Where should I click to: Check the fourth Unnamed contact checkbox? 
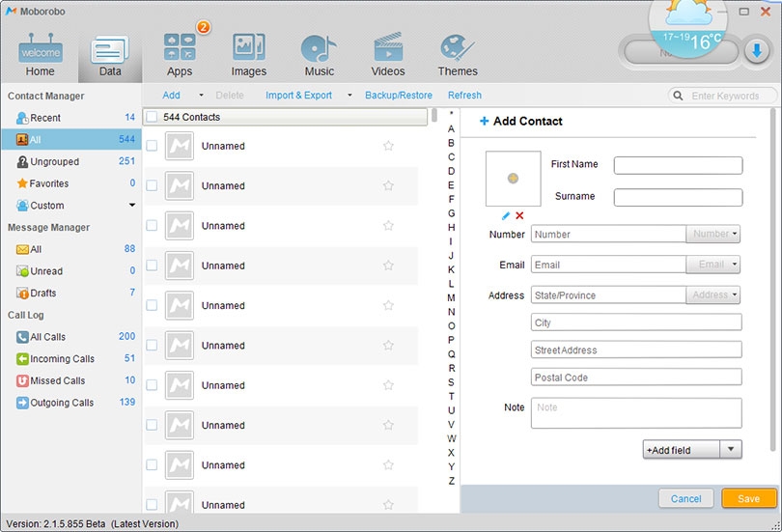point(152,266)
